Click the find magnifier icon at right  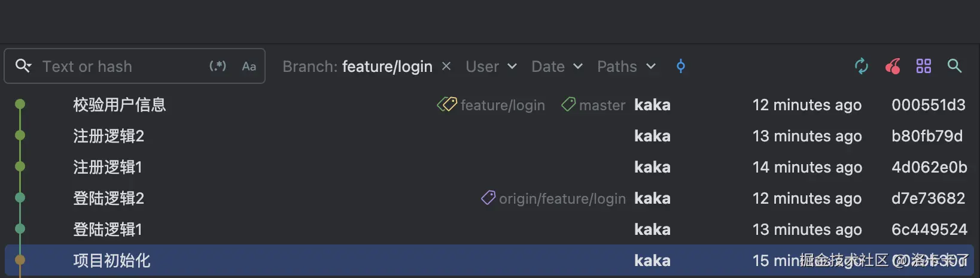955,66
